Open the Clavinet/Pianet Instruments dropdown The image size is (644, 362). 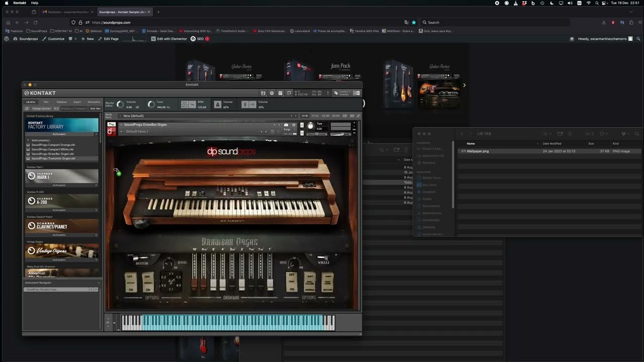[x=61, y=235]
